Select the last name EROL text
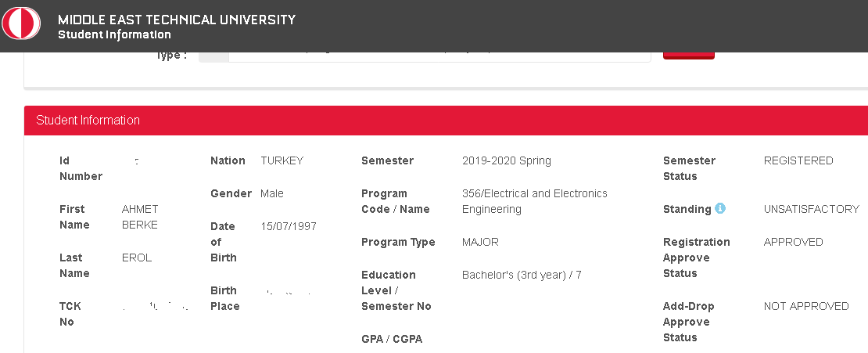The height and width of the screenshot is (353, 868). [x=137, y=258]
